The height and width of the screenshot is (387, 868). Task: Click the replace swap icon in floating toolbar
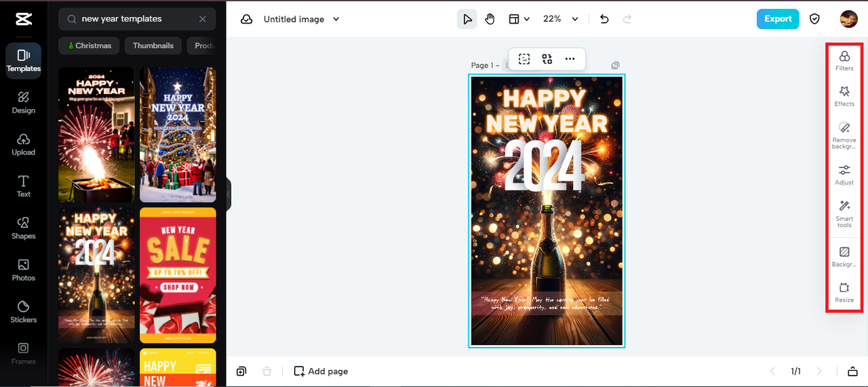pos(547,59)
